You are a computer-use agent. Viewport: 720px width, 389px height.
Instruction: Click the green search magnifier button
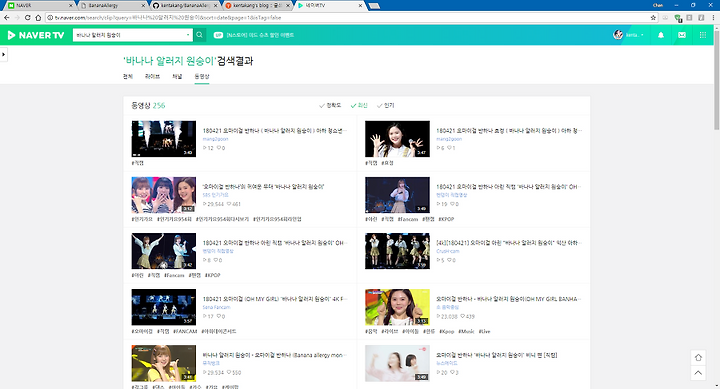point(199,35)
